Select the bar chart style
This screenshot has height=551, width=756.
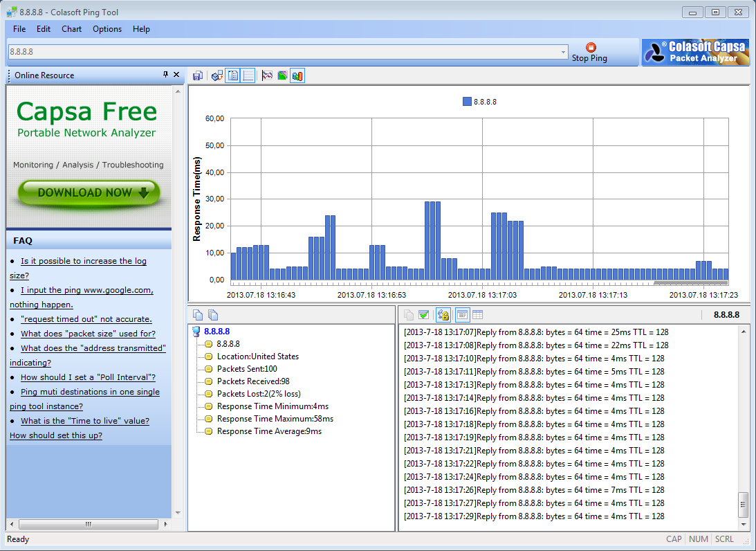click(x=297, y=75)
